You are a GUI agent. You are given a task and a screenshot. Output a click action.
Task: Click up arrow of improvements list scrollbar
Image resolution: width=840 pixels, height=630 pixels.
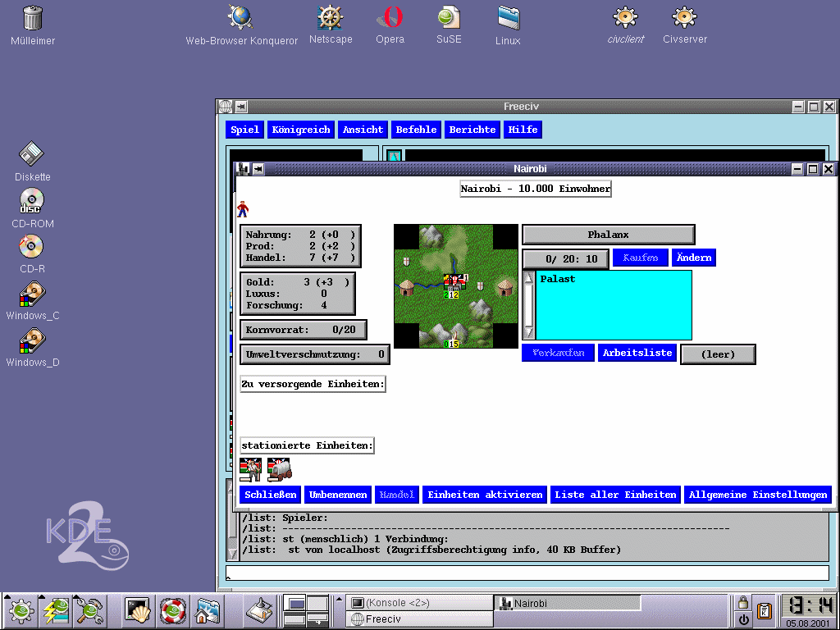click(x=529, y=278)
